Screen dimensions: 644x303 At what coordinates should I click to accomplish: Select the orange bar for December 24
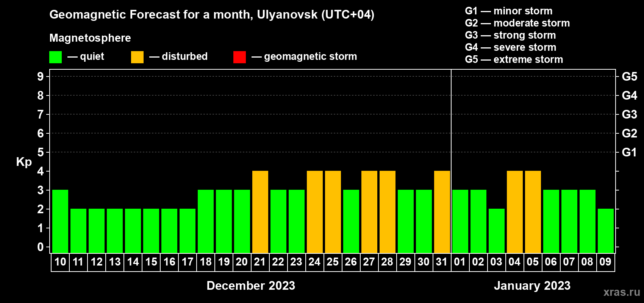(315, 212)
